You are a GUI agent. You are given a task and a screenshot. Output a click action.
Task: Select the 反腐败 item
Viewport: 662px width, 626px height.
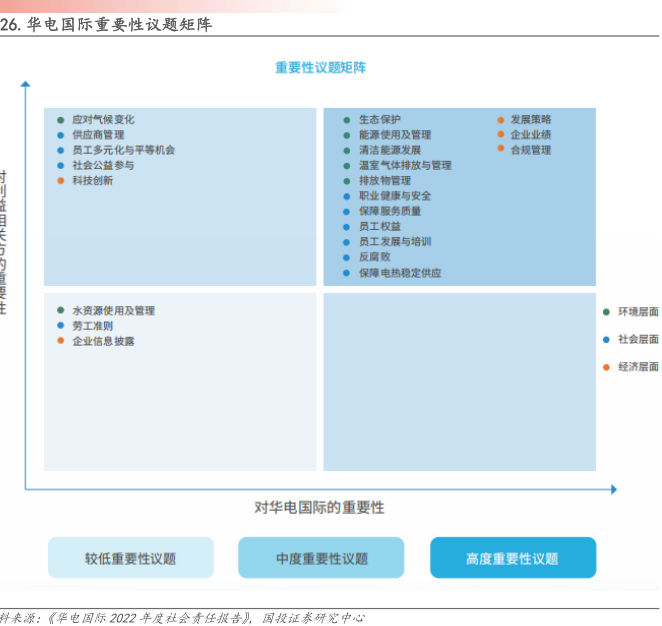pos(375,257)
